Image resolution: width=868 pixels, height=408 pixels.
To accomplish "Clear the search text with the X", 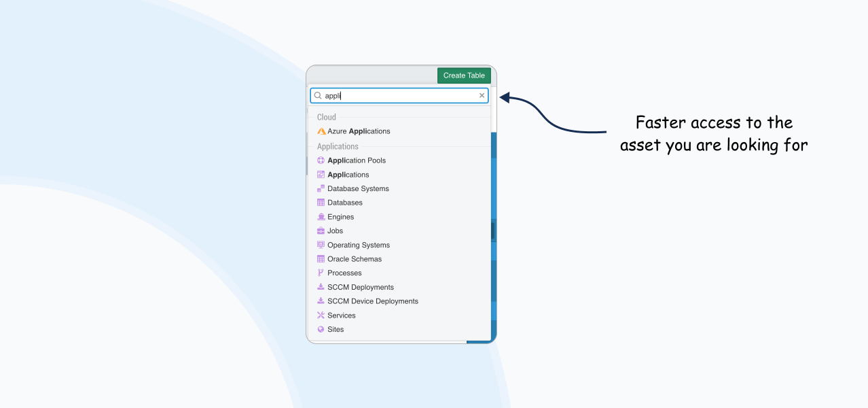I will point(482,96).
